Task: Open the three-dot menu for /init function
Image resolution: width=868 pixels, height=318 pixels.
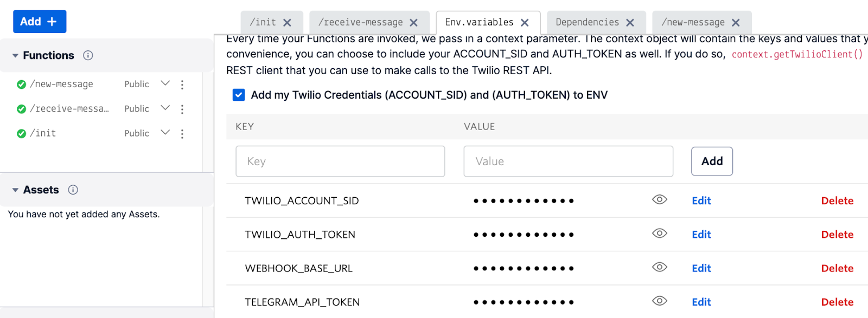Action: (x=182, y=133)
